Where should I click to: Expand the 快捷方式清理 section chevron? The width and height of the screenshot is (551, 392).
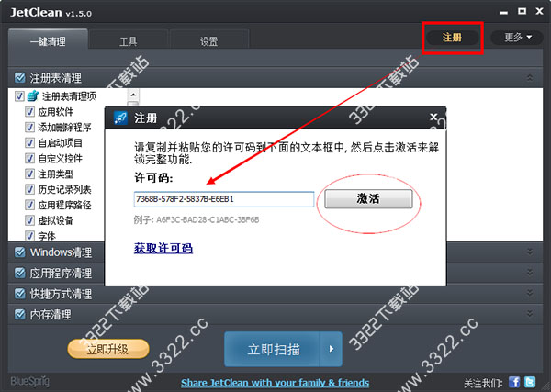point(530,293)
